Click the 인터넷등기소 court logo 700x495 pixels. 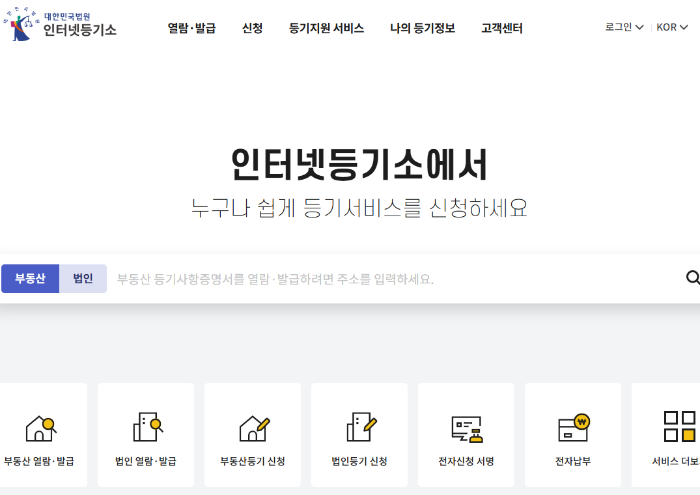coord(60,24)
